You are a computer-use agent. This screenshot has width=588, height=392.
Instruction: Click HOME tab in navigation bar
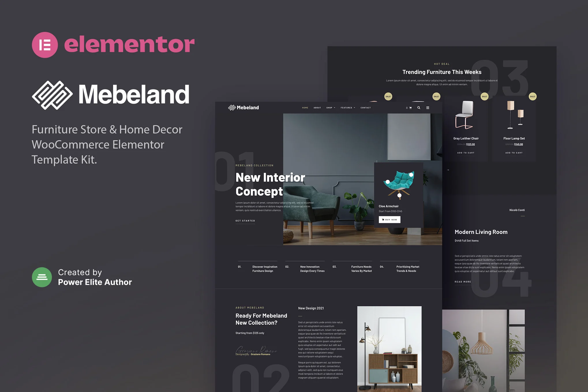pyautogui.click(x=305, y=108)
